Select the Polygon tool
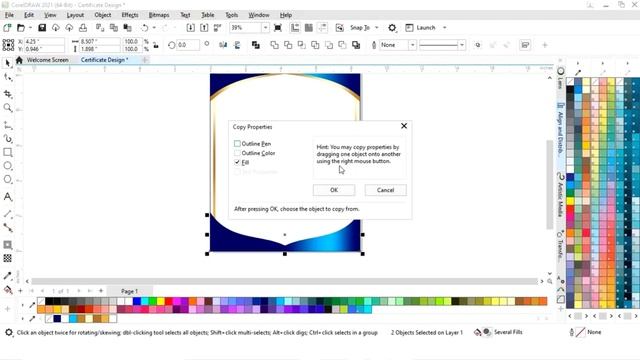This screenshot has height=360, width=640. [7, 179]
